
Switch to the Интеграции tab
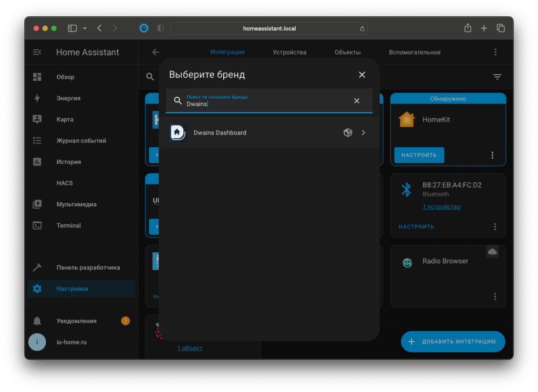(227, 52)
